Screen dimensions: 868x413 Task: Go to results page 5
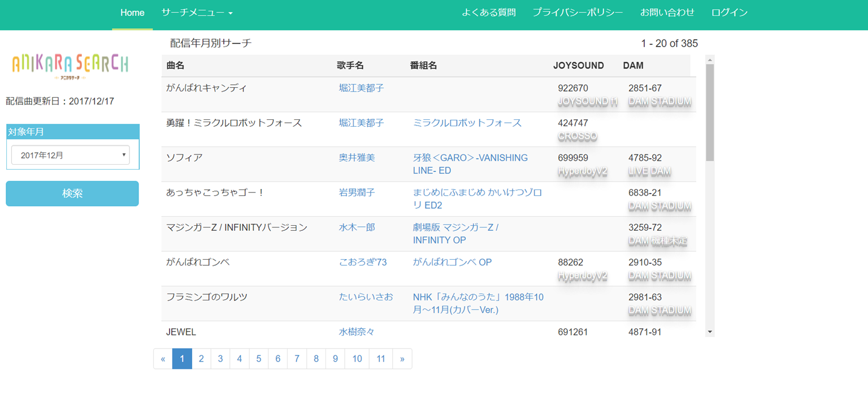[258, 359]
